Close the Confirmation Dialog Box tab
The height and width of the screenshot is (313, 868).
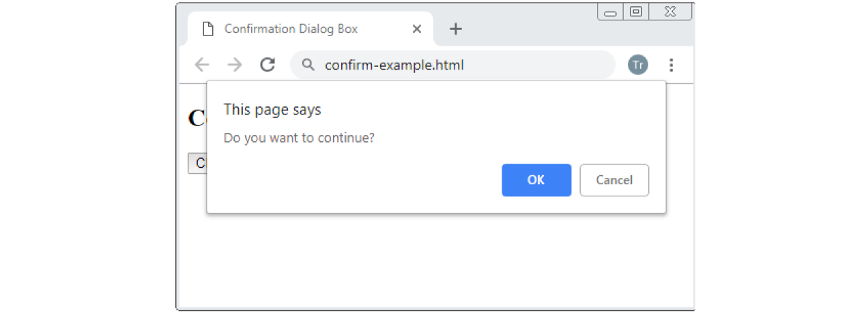[x=417, y=29]
